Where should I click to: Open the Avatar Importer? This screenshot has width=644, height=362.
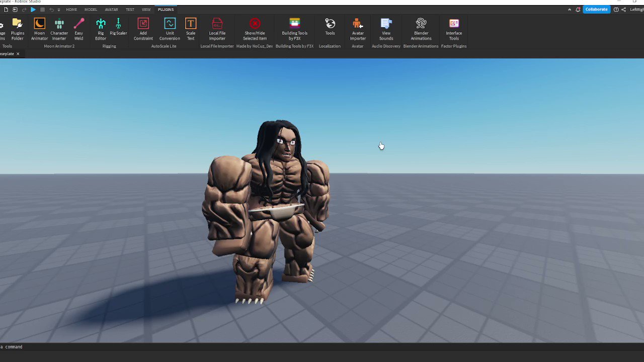click(x=358, y=29)
